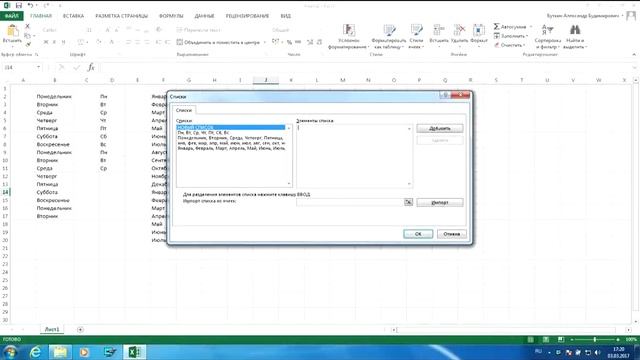640x360 pixels.
Task: Select the Списки dialog tab
Action: point(184,110)
